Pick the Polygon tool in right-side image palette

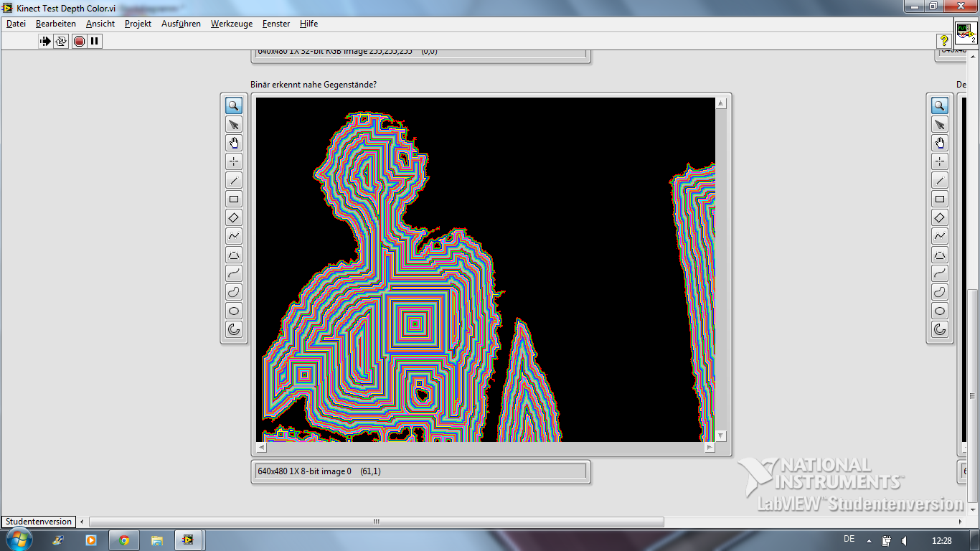pos(940,255)
